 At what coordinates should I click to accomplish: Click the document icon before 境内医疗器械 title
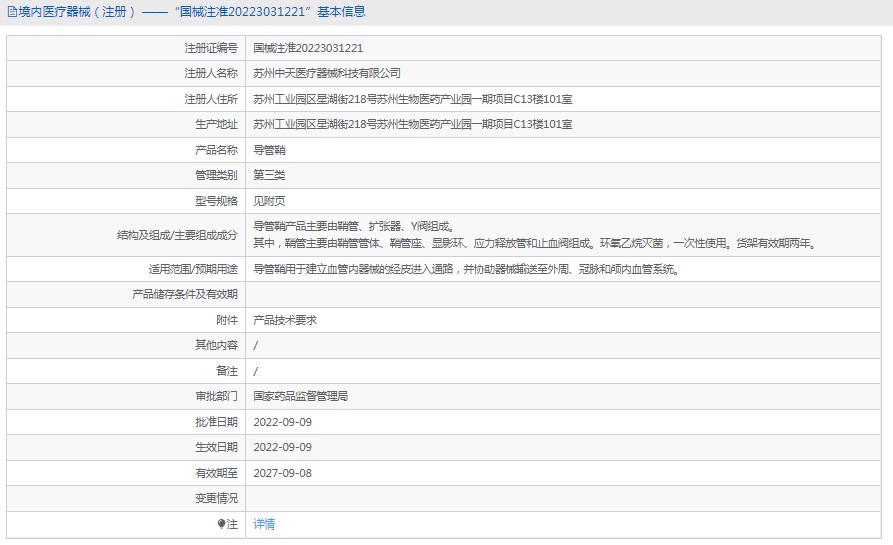point(11,12)
